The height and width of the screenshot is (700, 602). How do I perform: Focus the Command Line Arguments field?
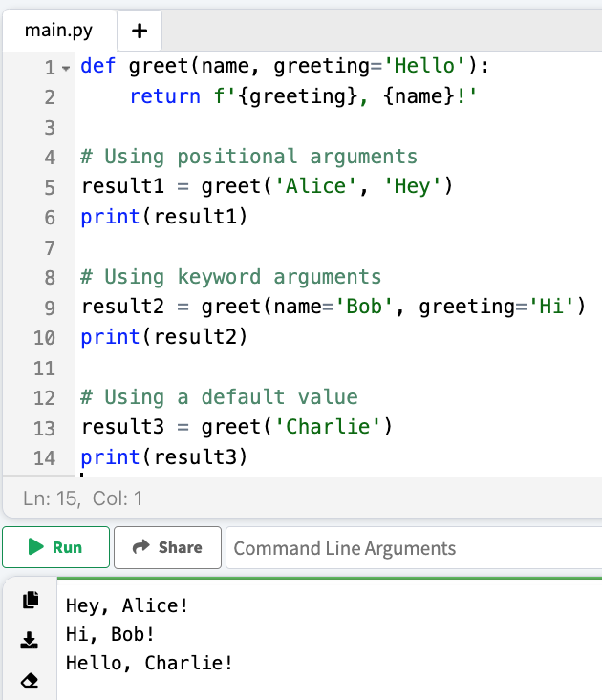(x=411, y=548)
